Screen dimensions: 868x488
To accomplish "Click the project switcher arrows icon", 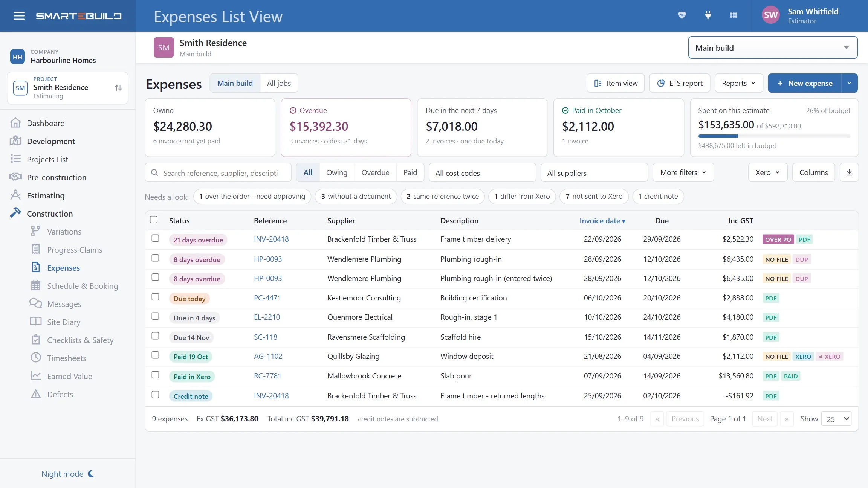I will [x=118, y=88].
